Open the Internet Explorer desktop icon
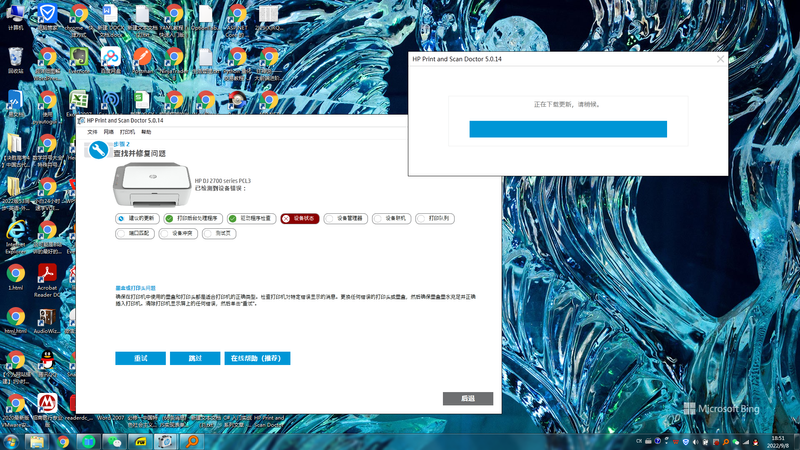Screen dimensions: 800x450 click(x=16, y=237)
